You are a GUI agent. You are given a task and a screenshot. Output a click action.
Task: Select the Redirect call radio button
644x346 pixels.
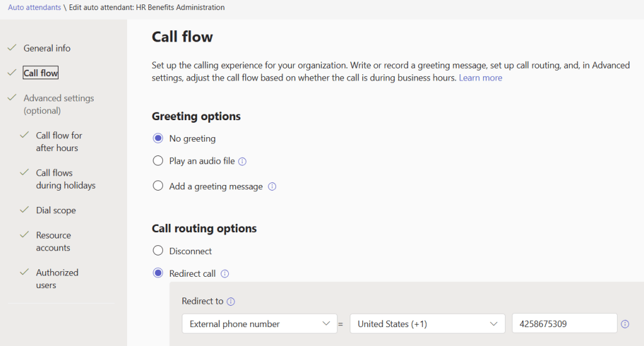(158, 274)
